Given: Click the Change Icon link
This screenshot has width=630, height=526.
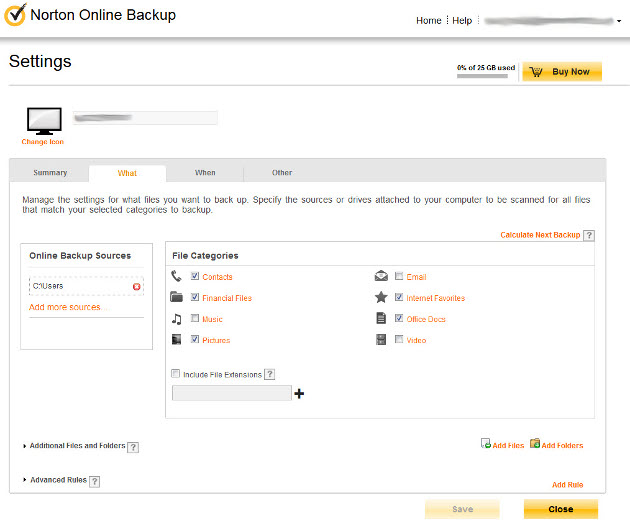Looking at the screenshot, I should click(x=43, y=142).
